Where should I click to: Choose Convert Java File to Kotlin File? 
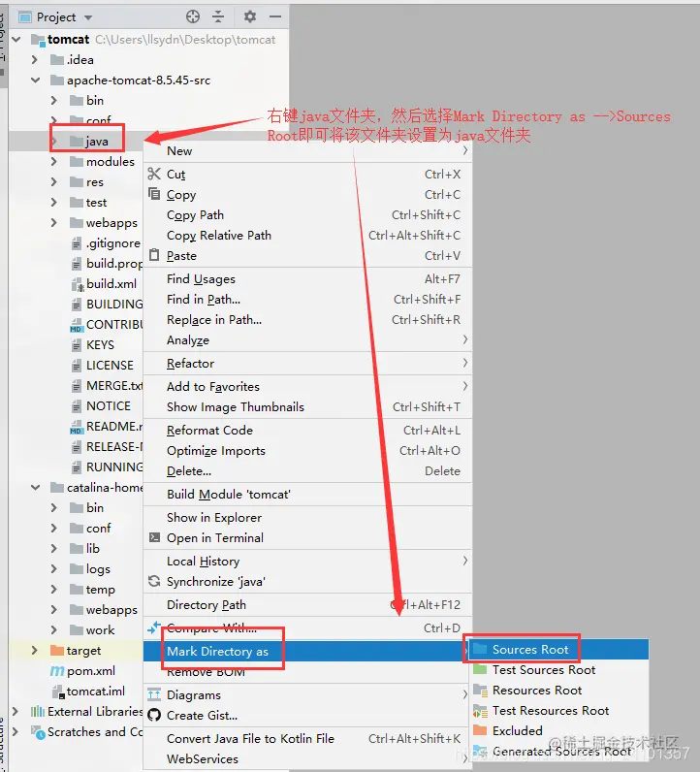307,738
